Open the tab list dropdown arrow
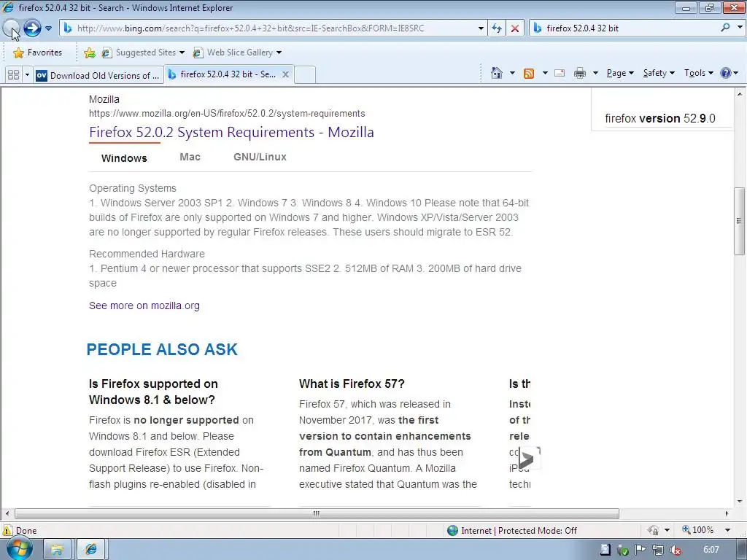Viewport: 747px width, 560px height. (27, 75)
